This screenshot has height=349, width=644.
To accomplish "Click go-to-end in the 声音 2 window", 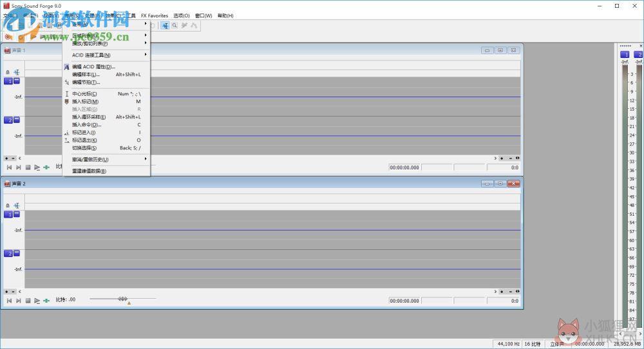I will [19, 301].
